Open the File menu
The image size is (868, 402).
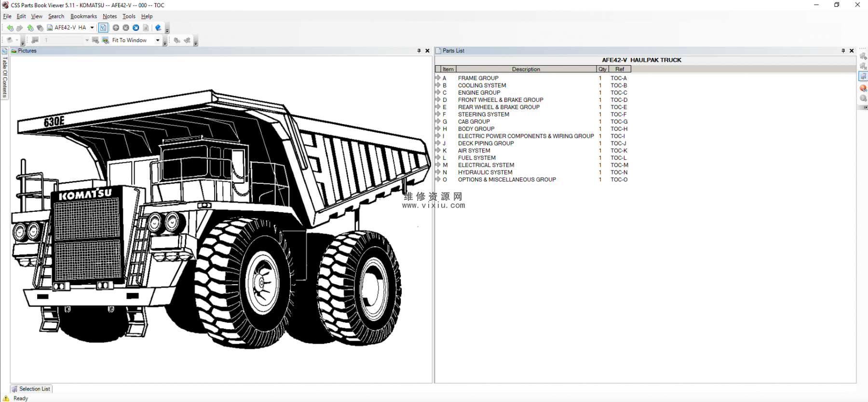(x=7, y=16)
